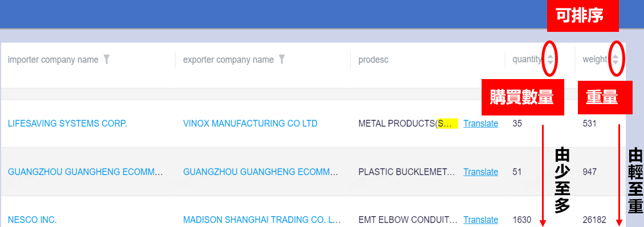Open filter for exporter company name column
Screen dimensions: 644x227
coord(282,60)
